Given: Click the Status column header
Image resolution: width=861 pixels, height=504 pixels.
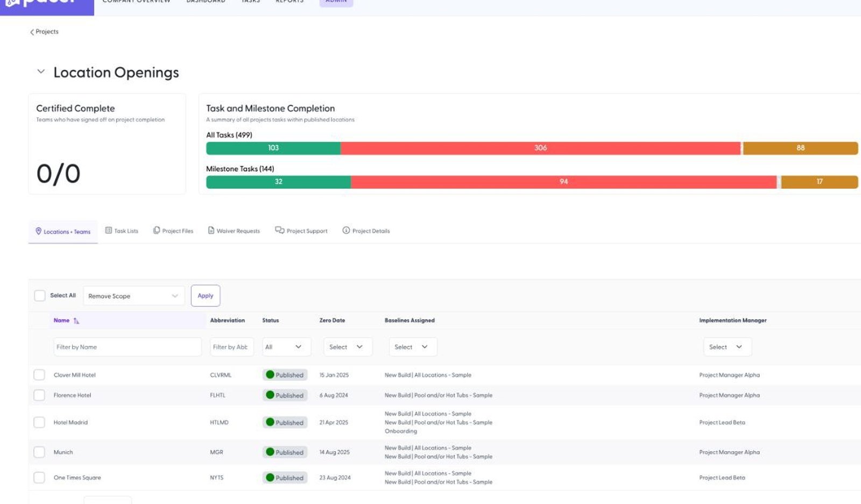Looking at the screenshot, I should (x=271, y=321).
